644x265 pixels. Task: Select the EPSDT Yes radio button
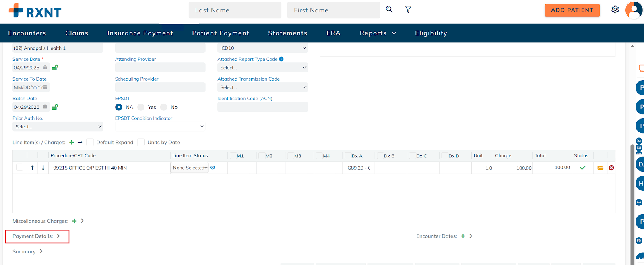141,107
